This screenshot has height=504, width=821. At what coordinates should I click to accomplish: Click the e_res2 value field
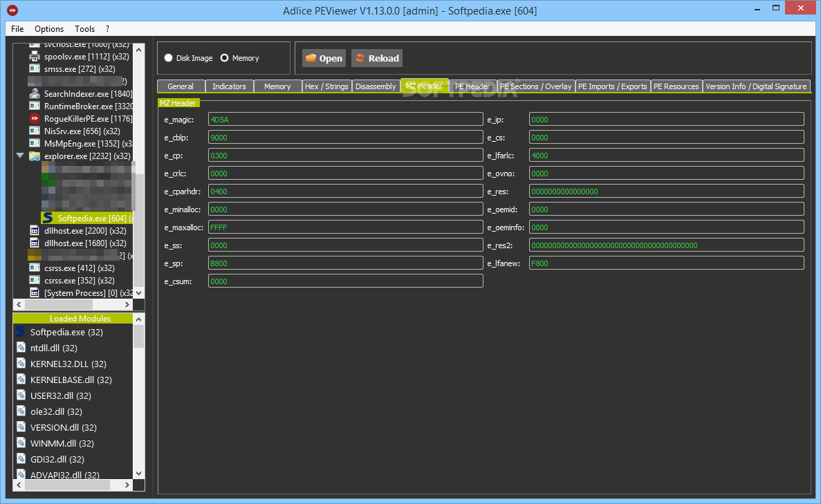point(667,245)
